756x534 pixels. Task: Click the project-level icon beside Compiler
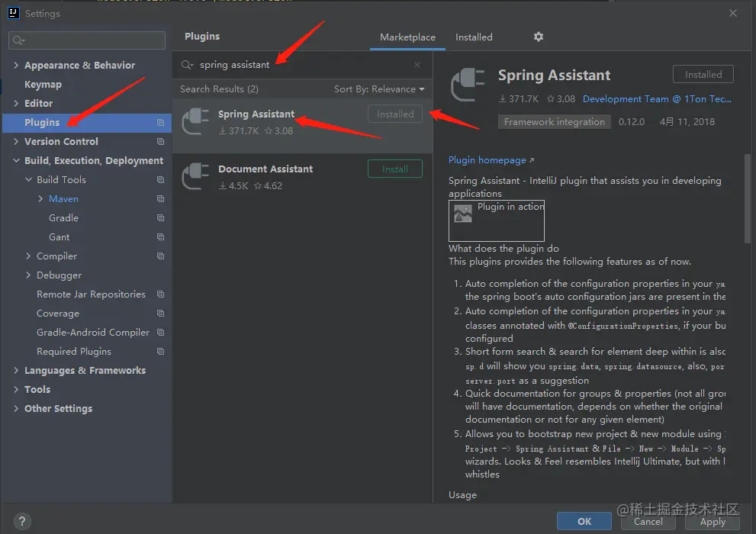pyautogui.click(x=160, y=256)
